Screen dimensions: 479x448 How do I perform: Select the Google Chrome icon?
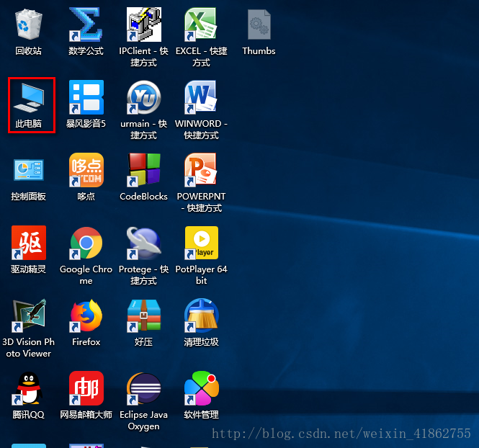86,243
